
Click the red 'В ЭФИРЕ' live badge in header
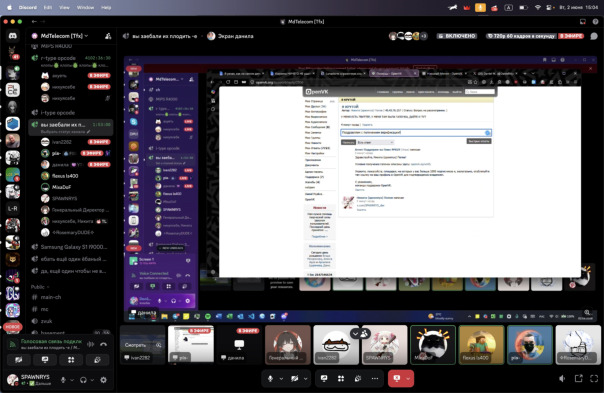click(572, 36)
